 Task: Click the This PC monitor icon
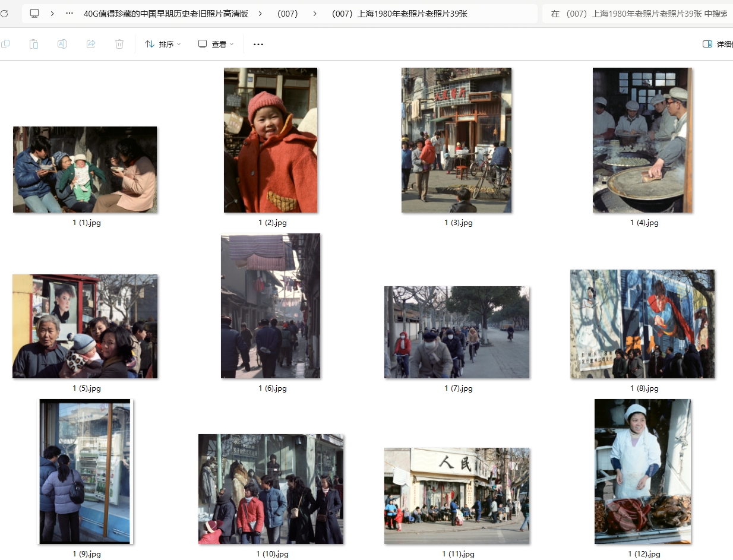point(34,13)
